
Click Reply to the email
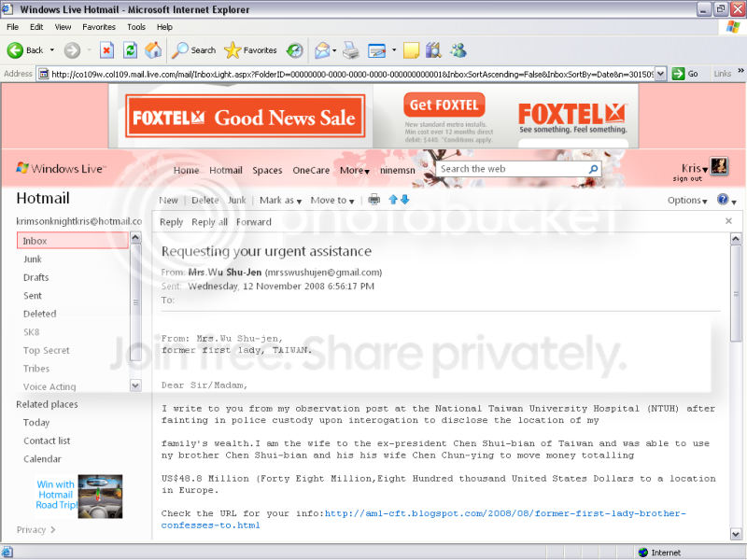[172, 222]
